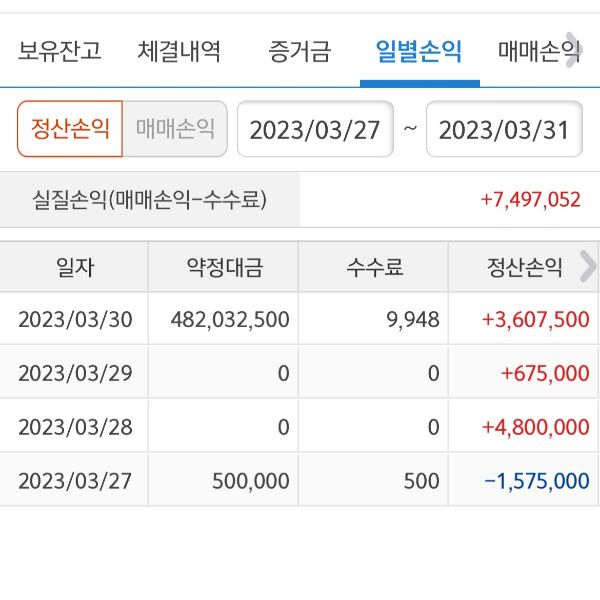The width and height of the screenshot is (600, 600).
Task: Open the partially visible 매매손익 tab
Action: [535, 51]
